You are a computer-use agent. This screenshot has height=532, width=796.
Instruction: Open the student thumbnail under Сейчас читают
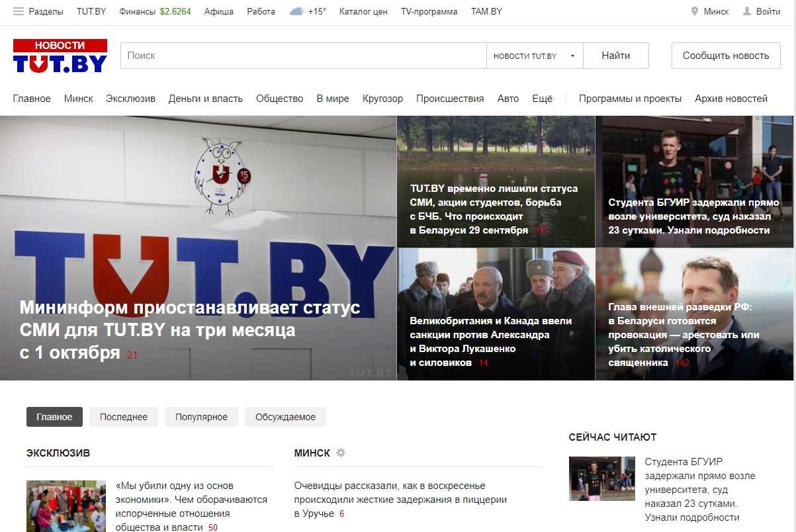click(x=601, y=478)
